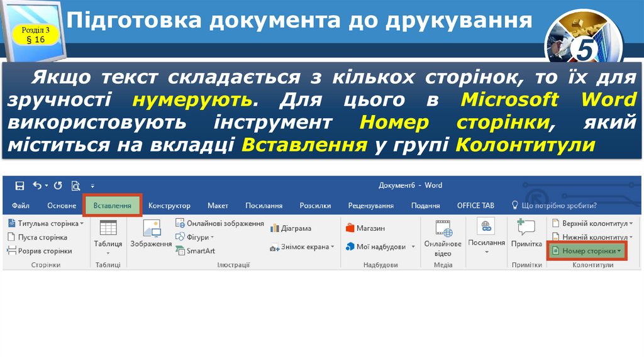This screenshot has height=361, width=644.
Task: Click the Print Preview icon
Action: click(x=75, y=186)
